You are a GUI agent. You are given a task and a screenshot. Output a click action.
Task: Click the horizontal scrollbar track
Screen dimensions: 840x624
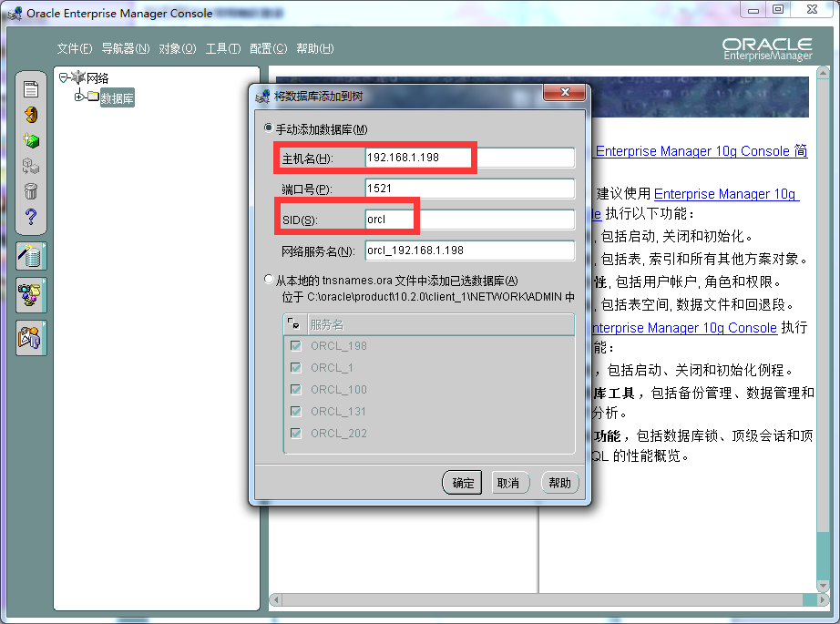click(549, 600)
